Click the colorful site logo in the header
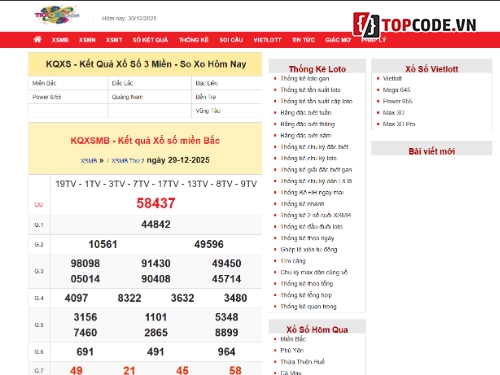 (x=57, y=15)
